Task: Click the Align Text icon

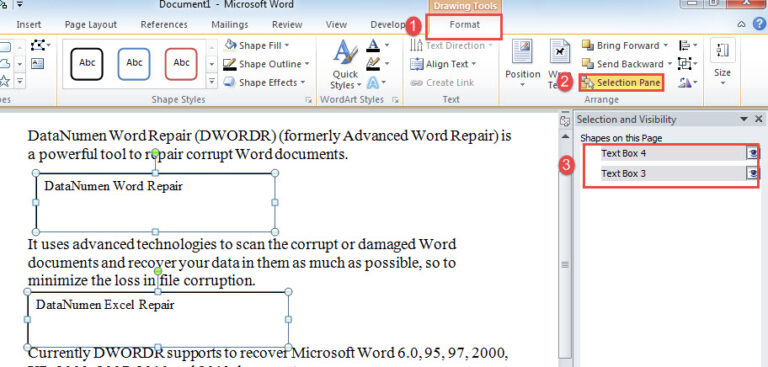Action: click(417, 64)
